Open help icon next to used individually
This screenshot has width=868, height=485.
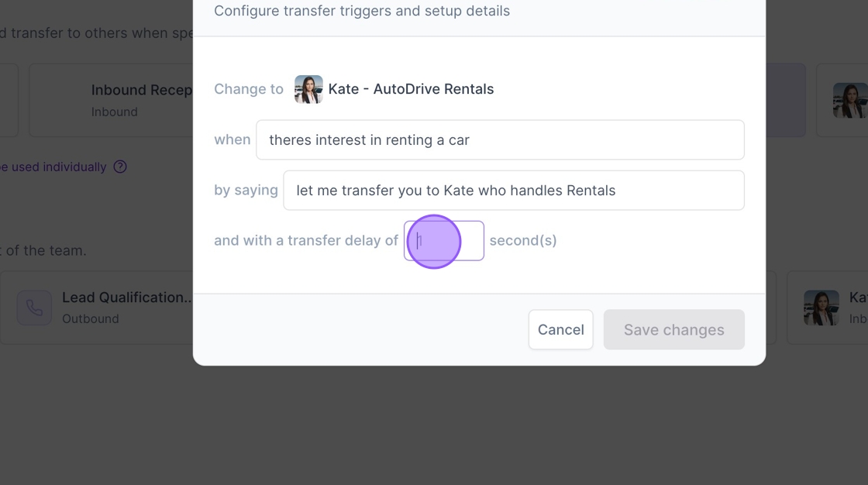[120, 167]
